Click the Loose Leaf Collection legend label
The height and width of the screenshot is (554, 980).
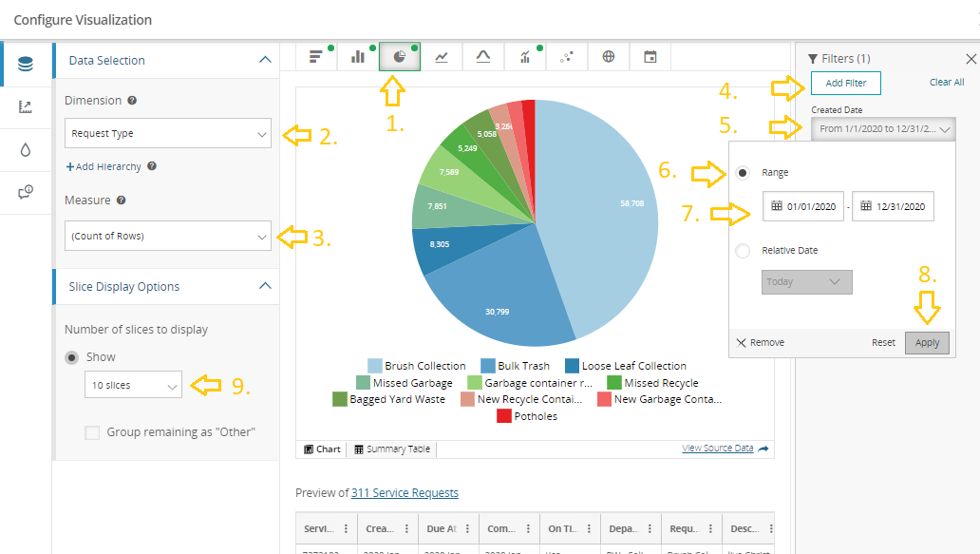[x=633, y=366]
